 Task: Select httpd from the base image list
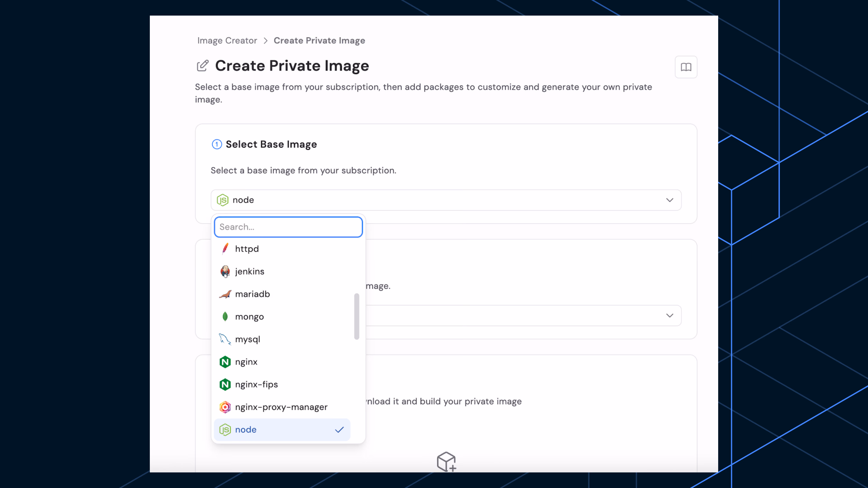pyautogui.click(x=282, y=249)
